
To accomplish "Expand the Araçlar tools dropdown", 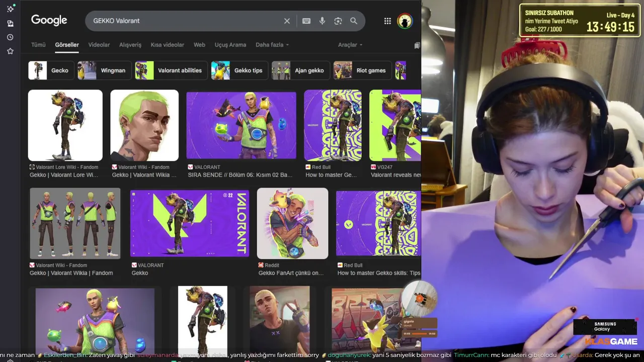I will [350, 45].
